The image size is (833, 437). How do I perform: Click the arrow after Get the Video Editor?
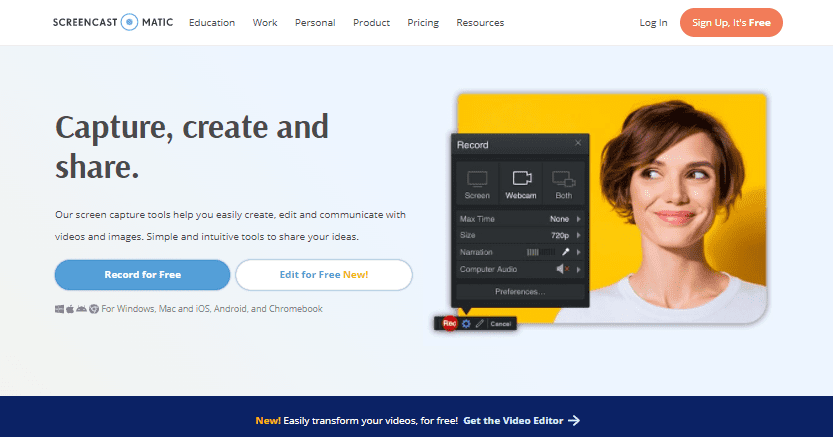pyautogui.click(x=574, y=421)
